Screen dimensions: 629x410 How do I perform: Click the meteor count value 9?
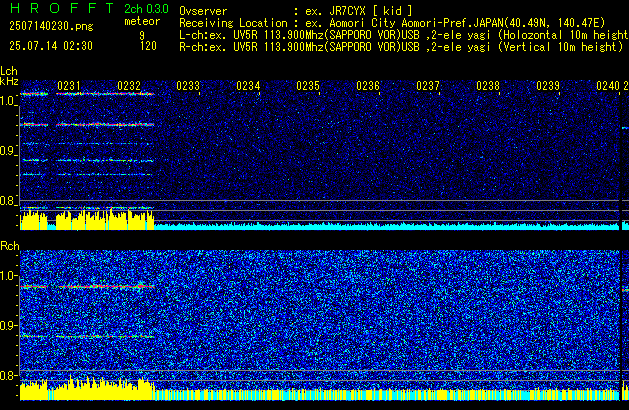coord(142,35)
